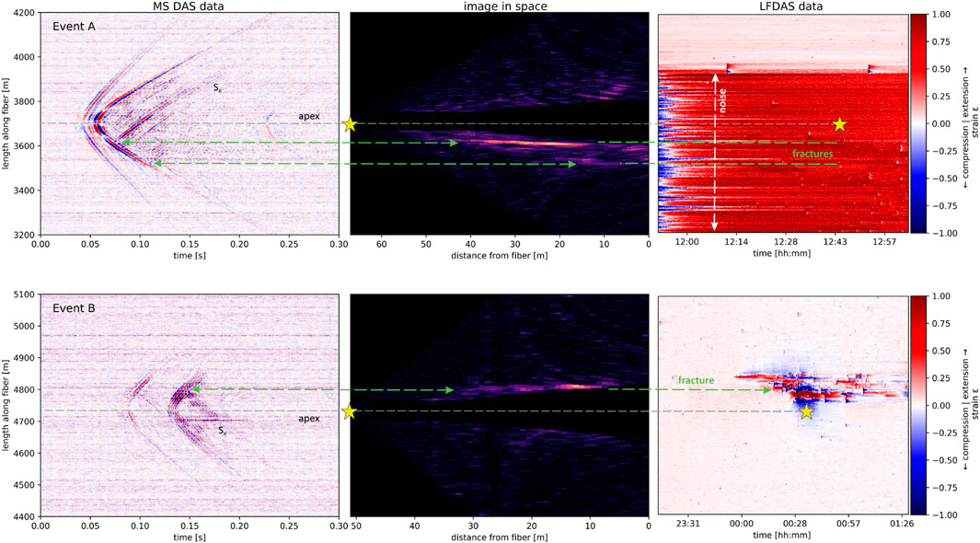This screenshot has width=980, height=543.
Task: Click Event A 'distance from fiber [m]' axis label
Action: pyautogui.click(x=500, y=255)
